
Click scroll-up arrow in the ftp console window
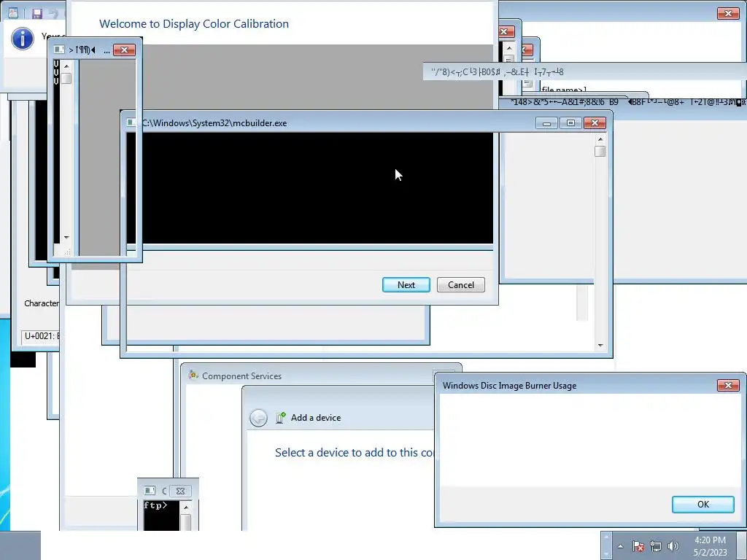(x=186, y=507)
